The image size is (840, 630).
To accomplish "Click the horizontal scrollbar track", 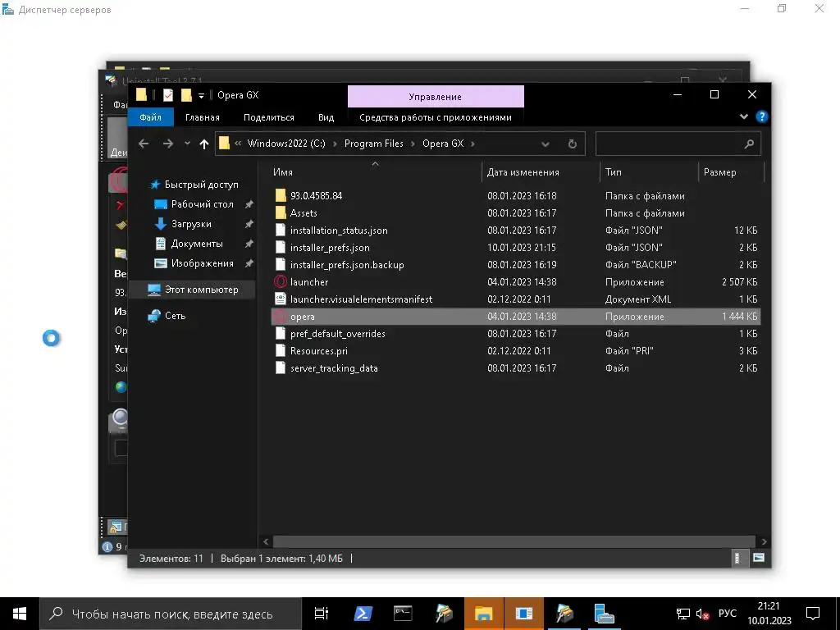I will (x=514, y=541).
